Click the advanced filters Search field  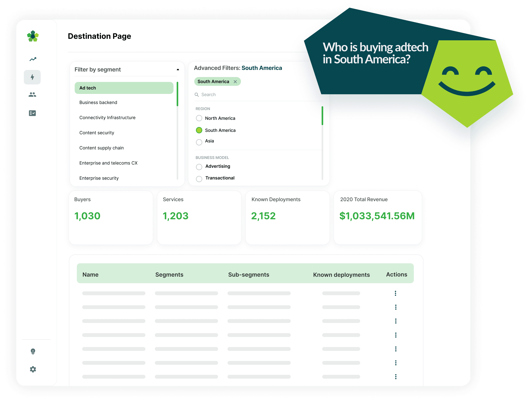click(258, 95)
